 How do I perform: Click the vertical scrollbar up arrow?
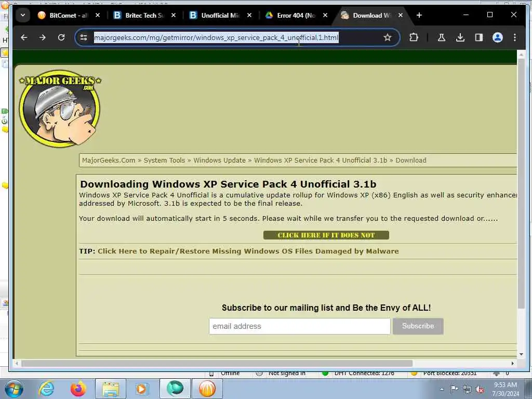tap(521, 54)
